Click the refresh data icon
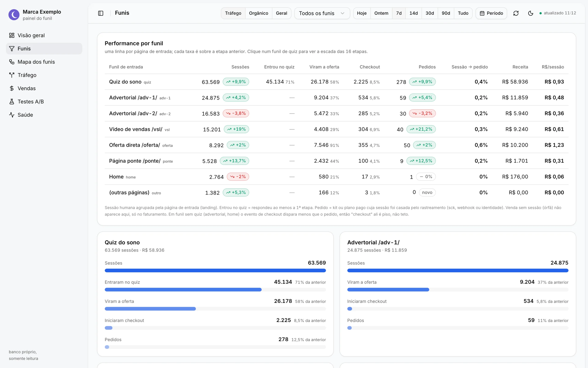 tap(516, 13)
